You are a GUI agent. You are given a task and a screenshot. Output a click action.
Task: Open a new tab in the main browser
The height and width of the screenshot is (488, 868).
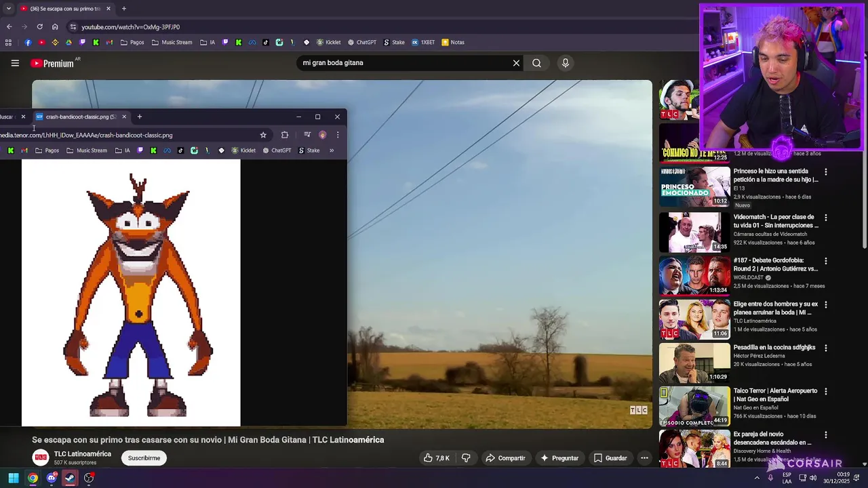[123, 9]
